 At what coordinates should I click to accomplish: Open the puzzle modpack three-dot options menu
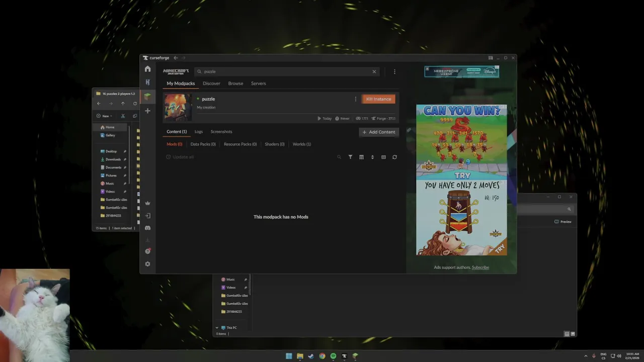coord(355,99)
